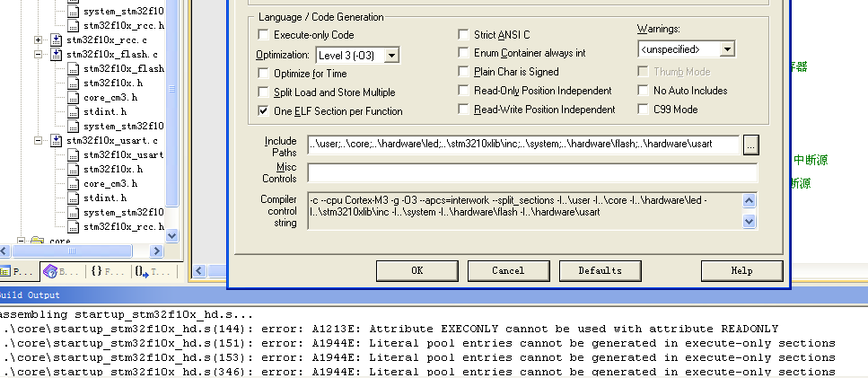Image resolution: width=868 pixels, height=378 pixels.
Task: Expand the stm32f10x_rcc.c tree node
Action: pos(38,40)
